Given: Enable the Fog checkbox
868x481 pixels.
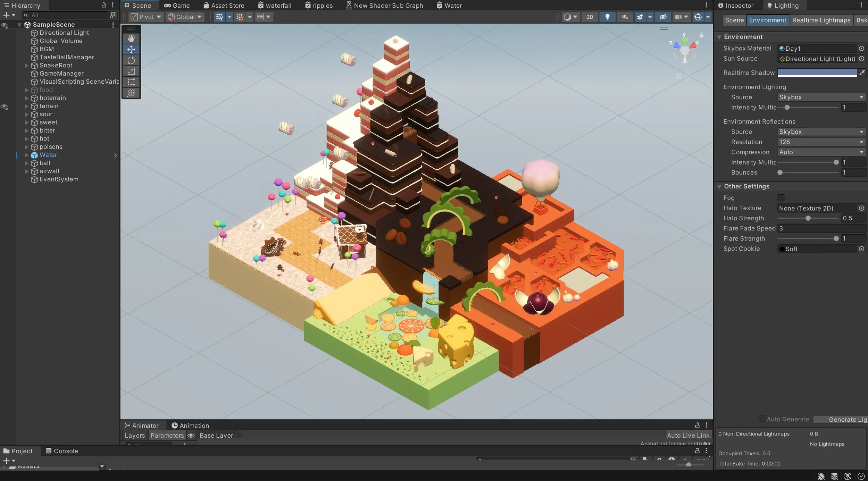Looking at the screenshot, I should [781, 198].
